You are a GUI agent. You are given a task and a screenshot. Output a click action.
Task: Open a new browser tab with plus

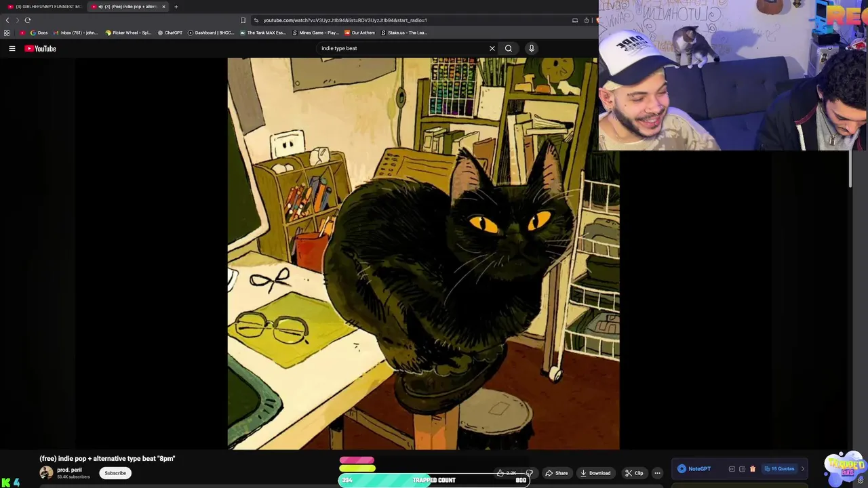(176, 7)
